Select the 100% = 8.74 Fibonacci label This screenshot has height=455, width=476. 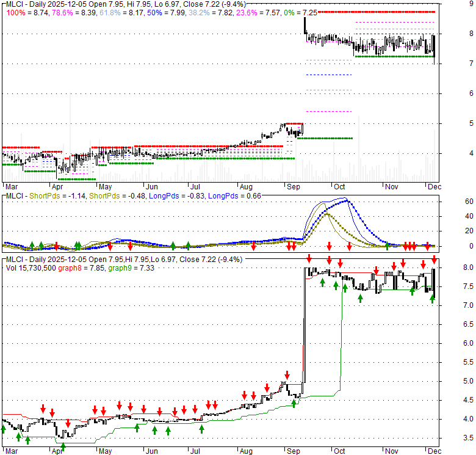tap(25, 12)
